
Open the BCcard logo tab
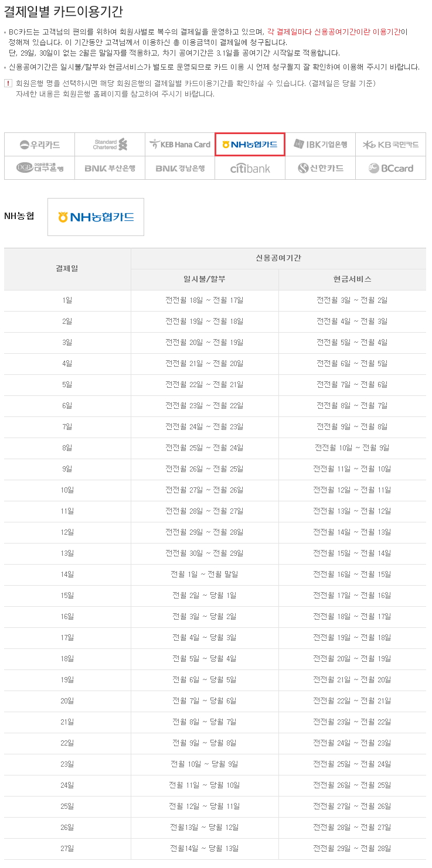391,168
